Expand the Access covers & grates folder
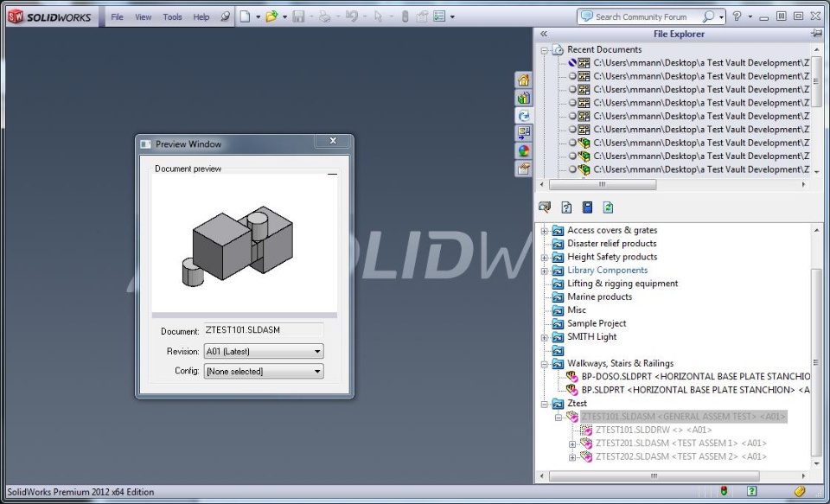 click(544, 231)
